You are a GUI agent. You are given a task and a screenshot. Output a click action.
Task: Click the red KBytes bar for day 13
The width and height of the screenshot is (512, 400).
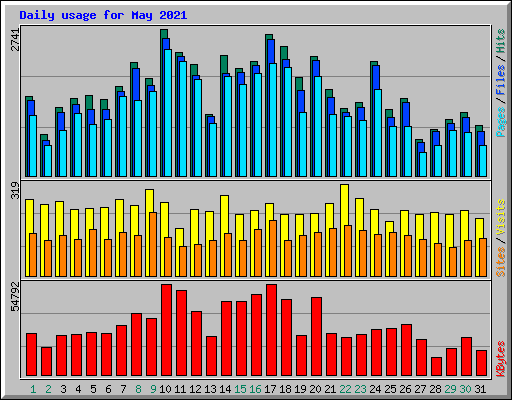[x=211, y=356]
